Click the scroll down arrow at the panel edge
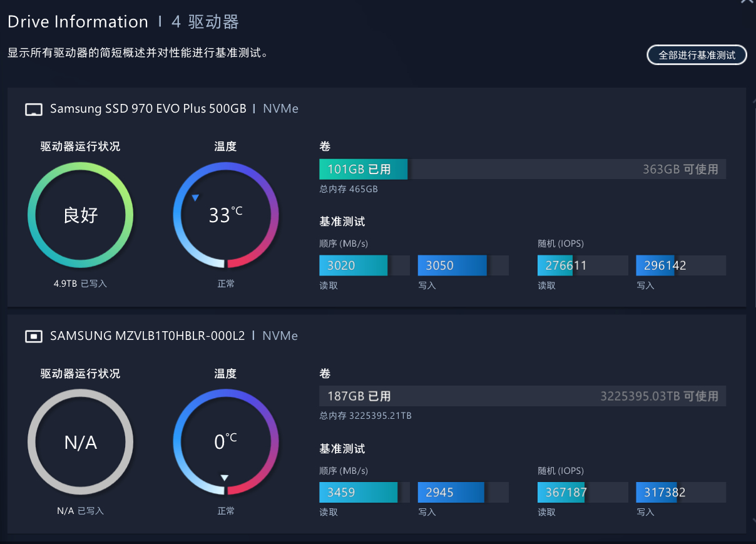The width and height of the screenshot is (756, 544). [752, 520]
